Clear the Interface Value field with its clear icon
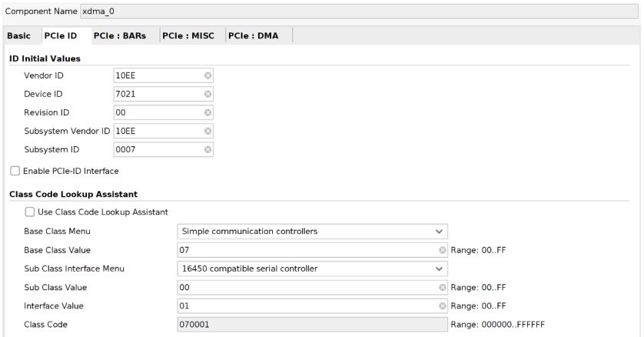644x337 pixels. pos(443,306)
